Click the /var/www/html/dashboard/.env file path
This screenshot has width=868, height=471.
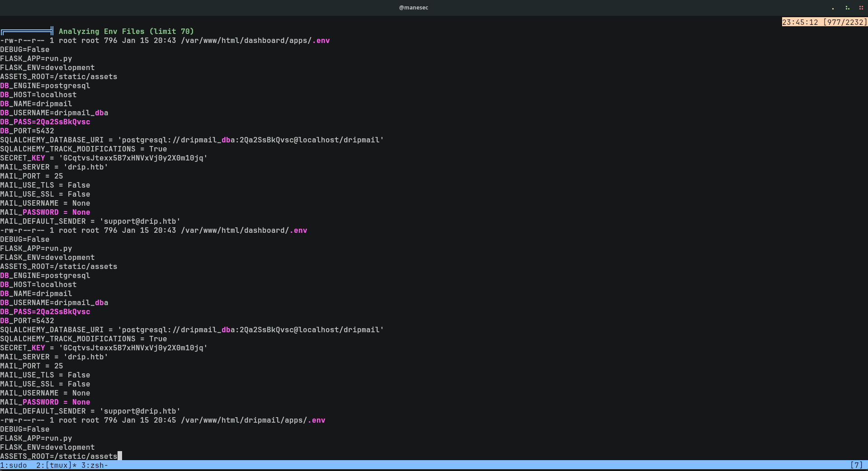[x=244, y=231]
